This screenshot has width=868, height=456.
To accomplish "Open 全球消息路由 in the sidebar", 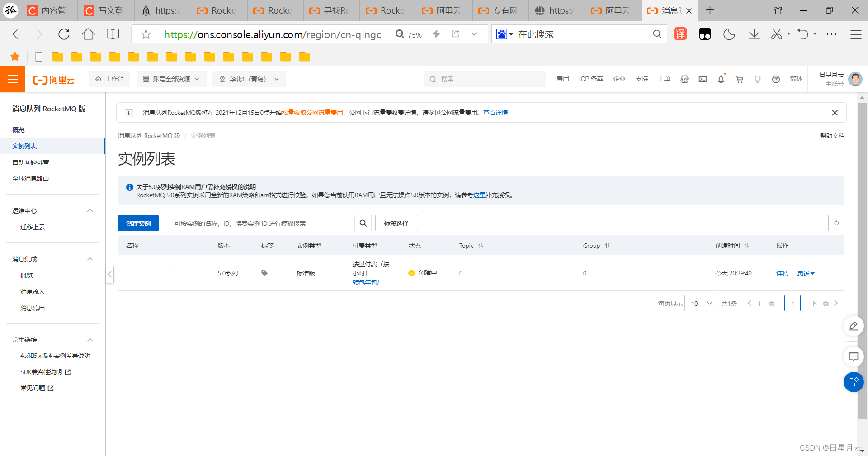I will 31,179.
